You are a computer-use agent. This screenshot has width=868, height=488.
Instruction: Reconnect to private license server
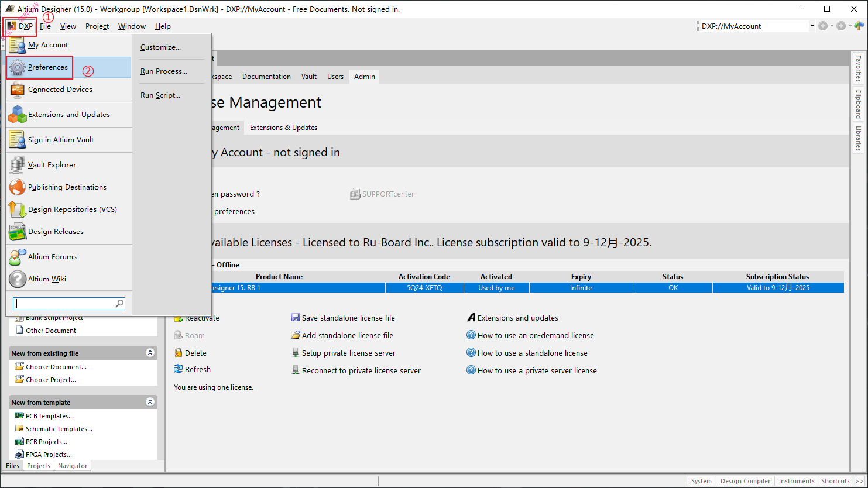(356, 371)
